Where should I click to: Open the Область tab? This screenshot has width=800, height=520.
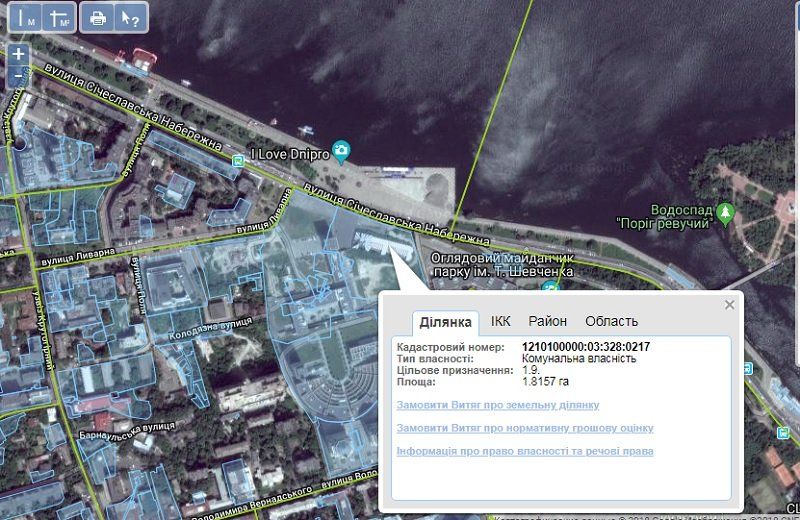611,321
